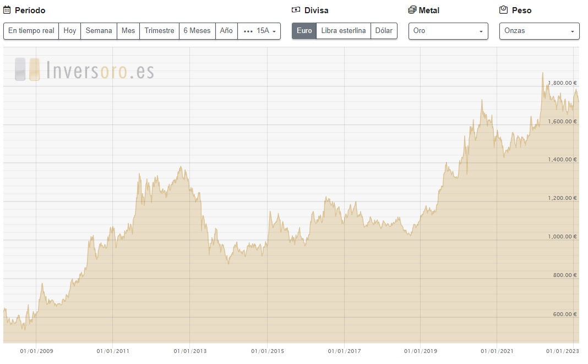This screenshot has height=364, width=588.
Task: Open the 15A period dropdown
Action: coord(259,31)
